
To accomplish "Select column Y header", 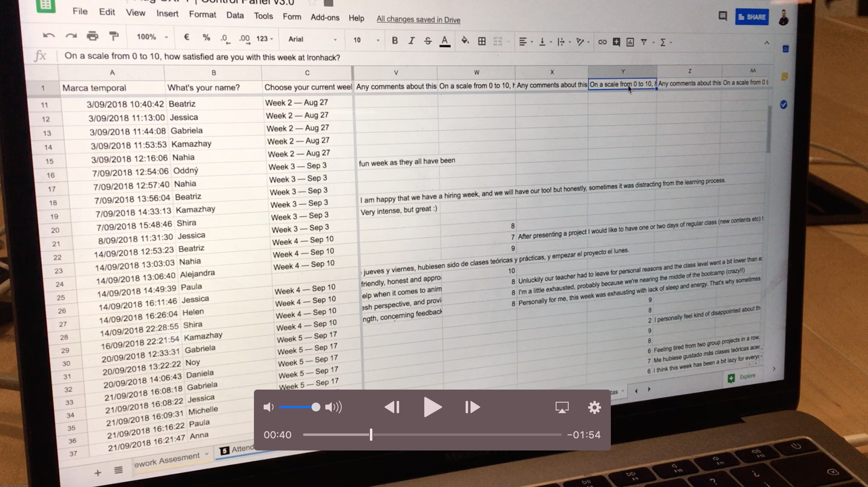I will point(623,71).
